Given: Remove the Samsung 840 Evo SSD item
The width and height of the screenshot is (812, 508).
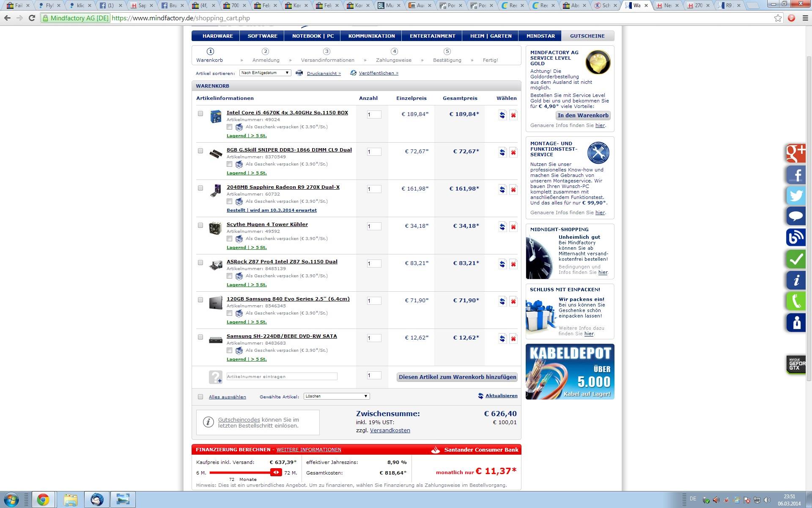Looking at the screenshot, I should (513, 301).
